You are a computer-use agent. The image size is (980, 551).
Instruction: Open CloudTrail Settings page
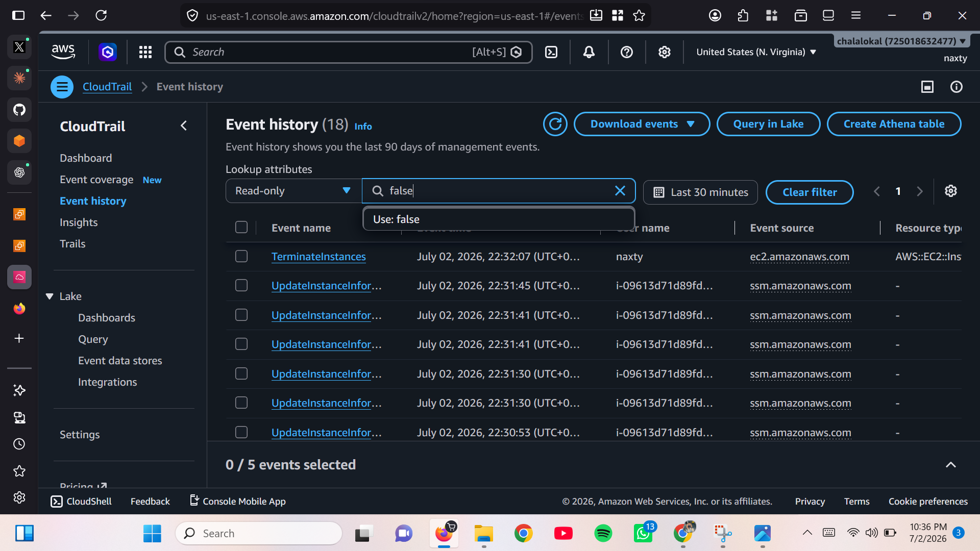pos(80,435)
